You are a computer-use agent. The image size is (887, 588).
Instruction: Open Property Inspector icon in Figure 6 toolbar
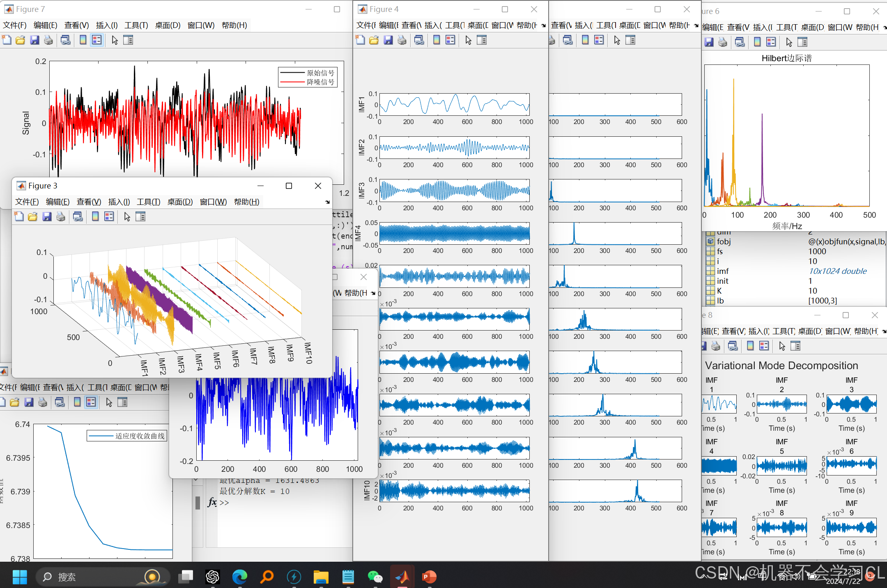[802, 42]
